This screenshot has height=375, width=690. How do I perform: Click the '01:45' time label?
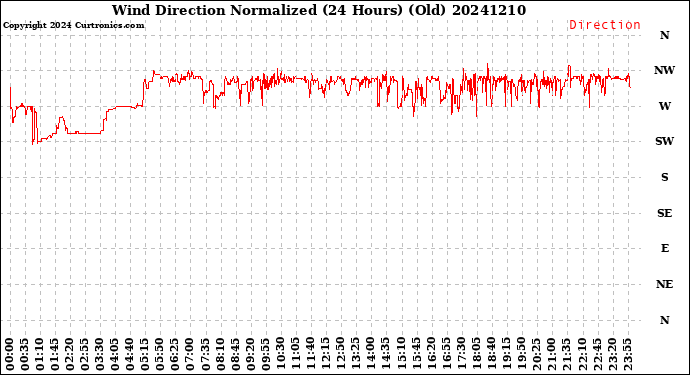point(55,354)
